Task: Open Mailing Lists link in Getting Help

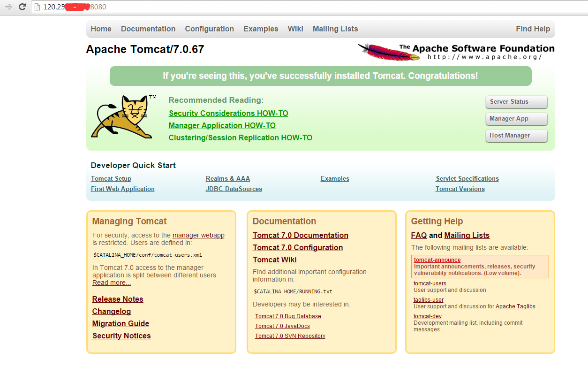Action: 467,235
